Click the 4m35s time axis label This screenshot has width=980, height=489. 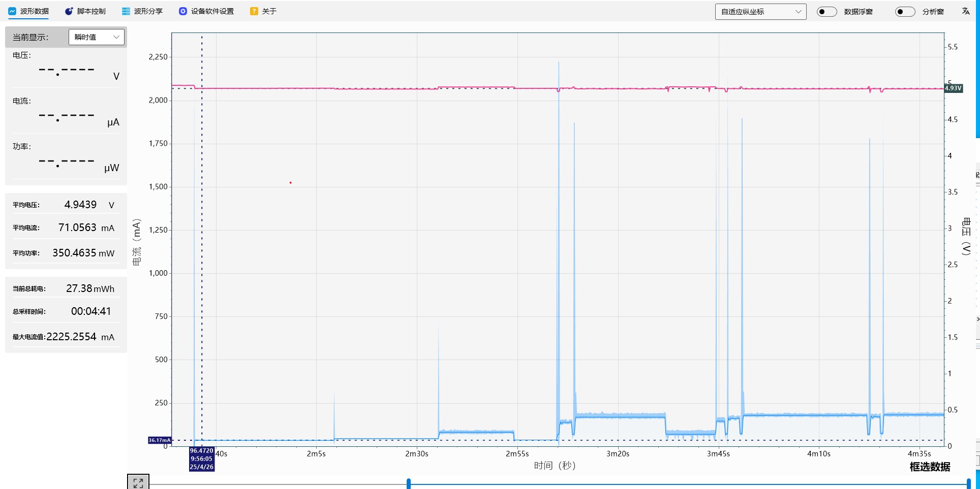pos(920,454)
